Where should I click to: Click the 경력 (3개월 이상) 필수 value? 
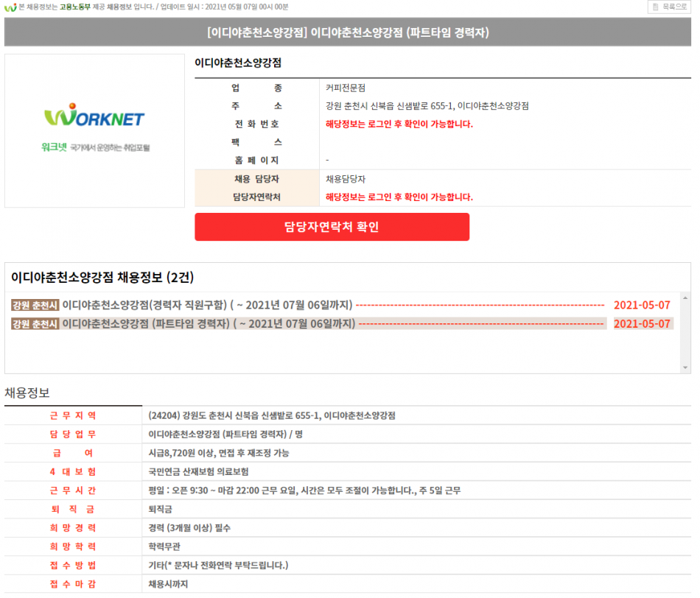[189, 528]
